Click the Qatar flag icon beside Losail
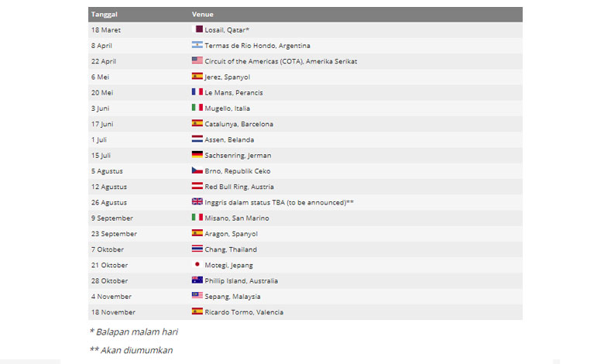The width and height of the screenshot is (604, 364). coord(197,29)
